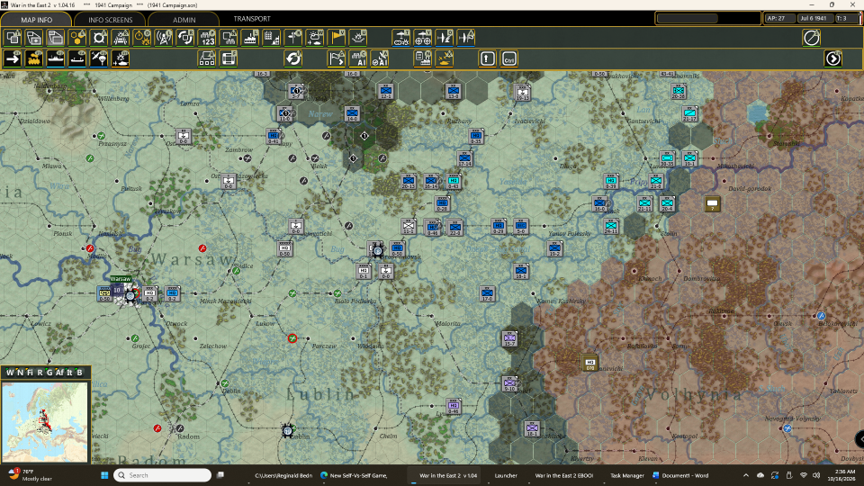Select the tank with explosion mode icon
The width and height of the screenshot is (864, 486).
[121, 58]
